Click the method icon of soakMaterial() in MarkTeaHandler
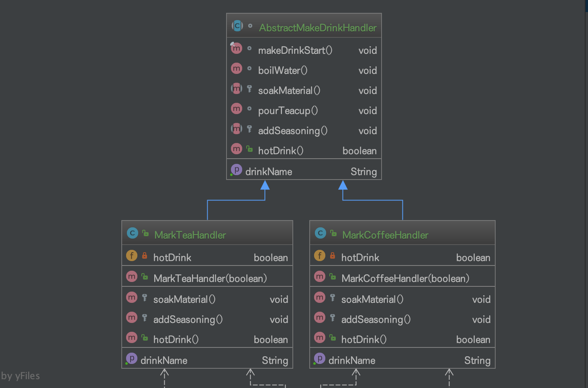The height and width of the screenshot is (388, 588). pos(132,297)
